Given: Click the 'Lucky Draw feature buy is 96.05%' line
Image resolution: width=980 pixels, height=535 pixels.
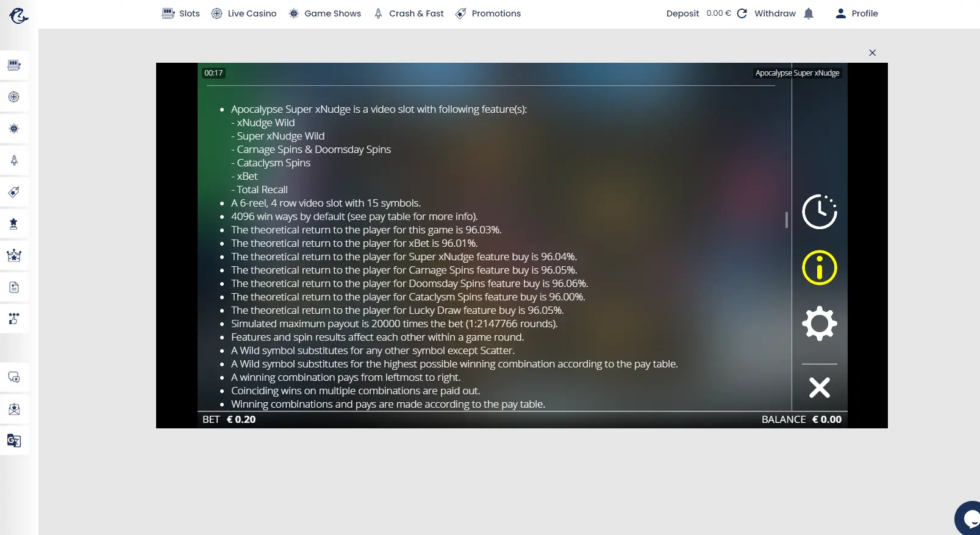Looking at the screenshot, I should pyautogui.click(x=397, y=310).
